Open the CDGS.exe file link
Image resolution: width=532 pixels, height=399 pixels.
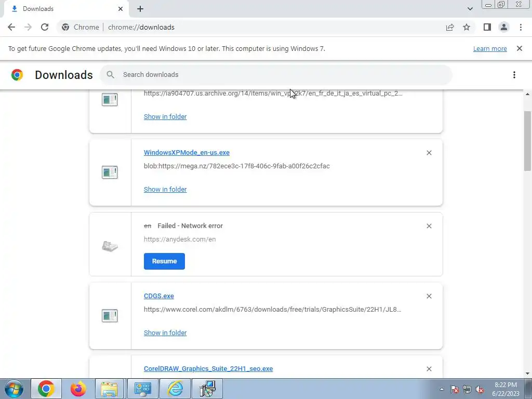tap(159, 296)
